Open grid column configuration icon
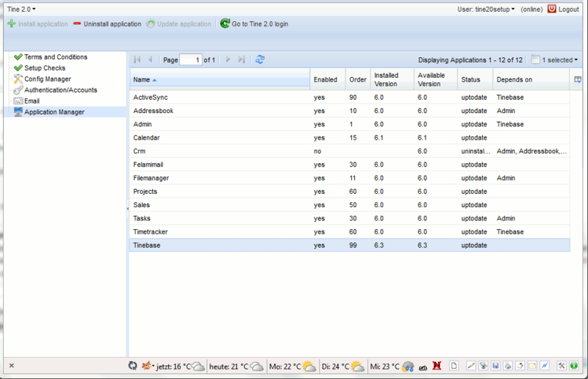Screen dimensions: 588x379 pyautogui.click(x=578, y=79)
